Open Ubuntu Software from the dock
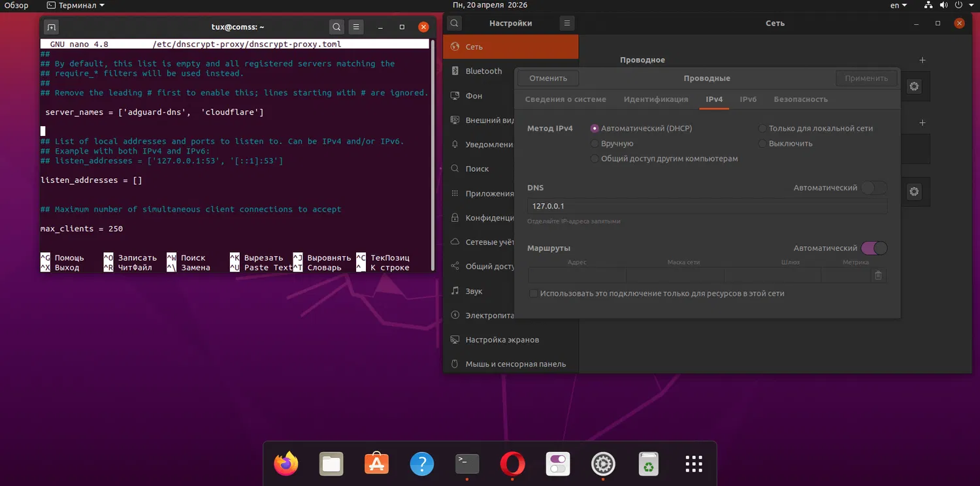 (376, 464)
